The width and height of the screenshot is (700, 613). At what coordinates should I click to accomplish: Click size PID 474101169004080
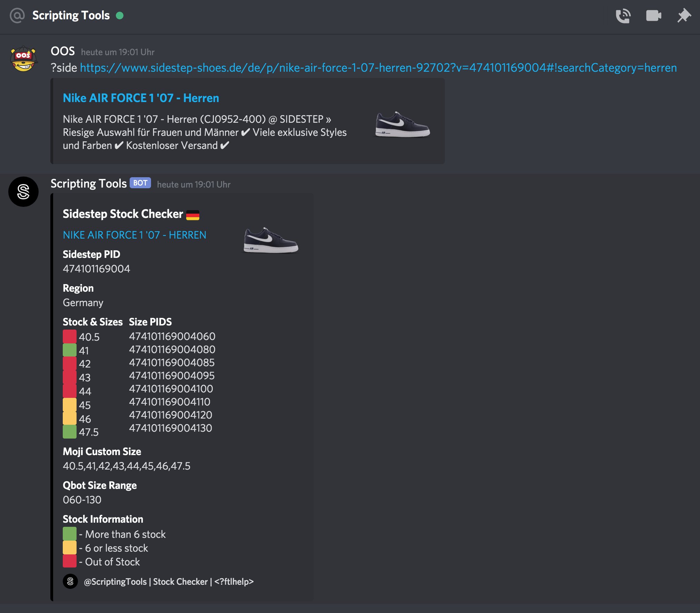click(x=172, y=349)
